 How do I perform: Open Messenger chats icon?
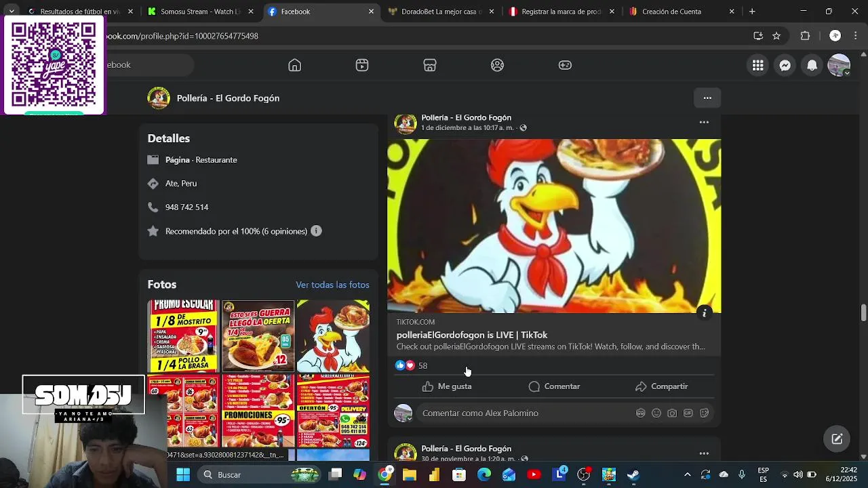point(785,65)
